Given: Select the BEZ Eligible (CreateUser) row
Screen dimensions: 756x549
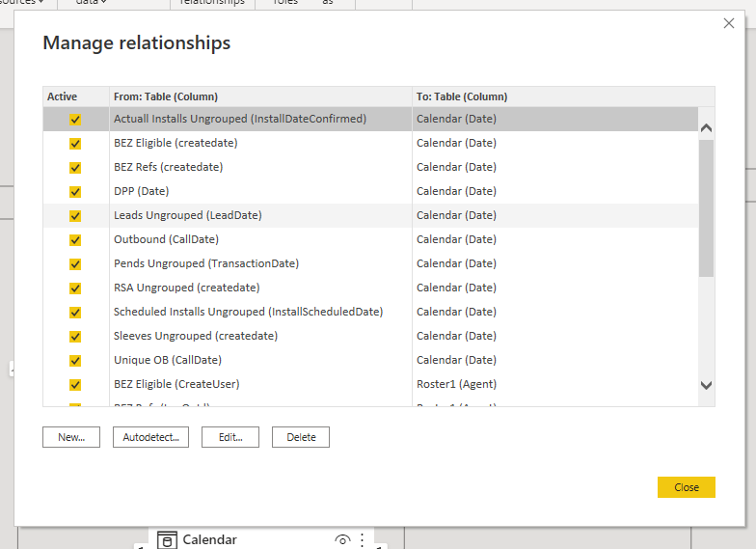Looking at the screenshot, I should (x=370, y=384).
